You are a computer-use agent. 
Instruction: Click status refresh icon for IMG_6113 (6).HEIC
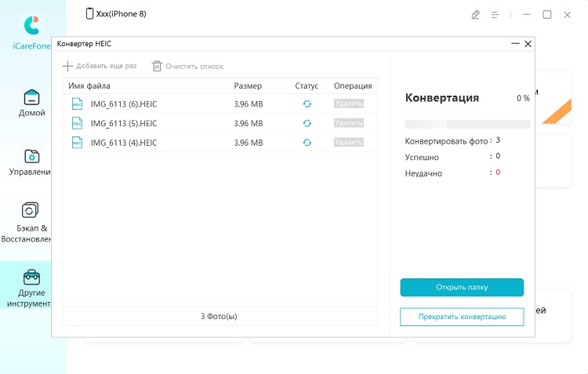(x=307, y=104)
